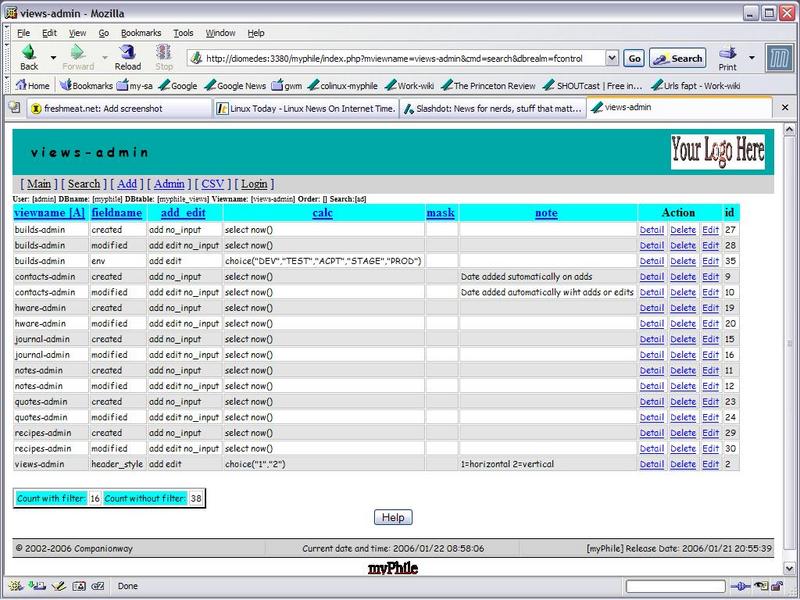Open the Forward button history dropdown arrow
This screenshot has width=800, height=600.
pyautogui.click(x=105, y=57)
